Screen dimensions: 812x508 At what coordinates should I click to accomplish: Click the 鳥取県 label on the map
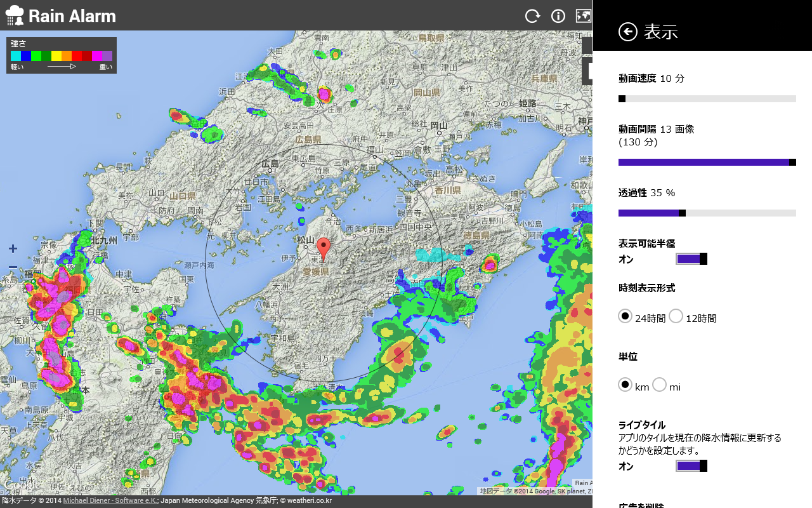point(431,38)
